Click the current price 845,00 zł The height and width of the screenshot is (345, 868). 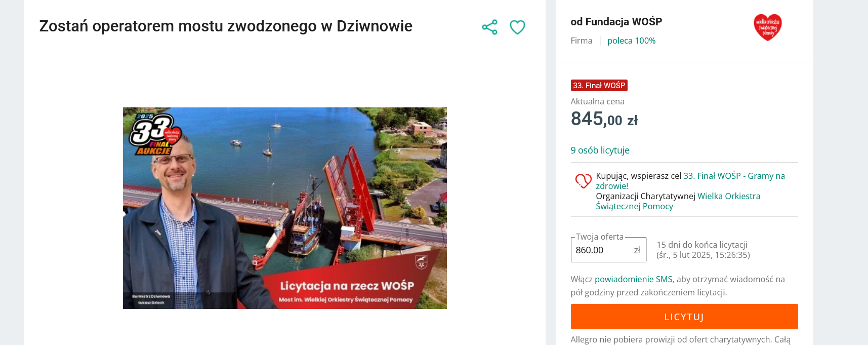coord(604,119)
